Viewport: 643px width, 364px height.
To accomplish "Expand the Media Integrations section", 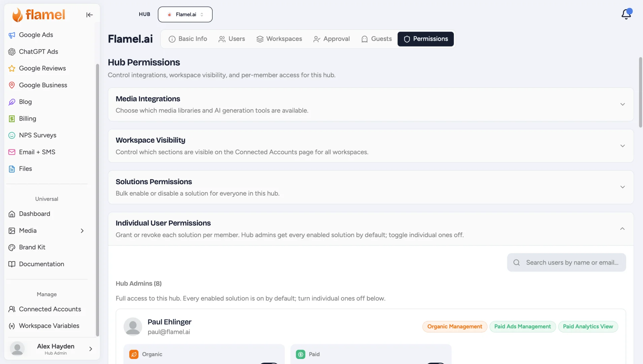I will 623,104.
